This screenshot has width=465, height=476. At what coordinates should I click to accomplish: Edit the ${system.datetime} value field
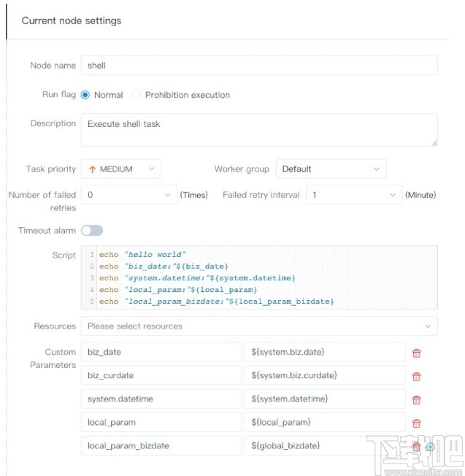pyautogui.click(x=325, y=399)
